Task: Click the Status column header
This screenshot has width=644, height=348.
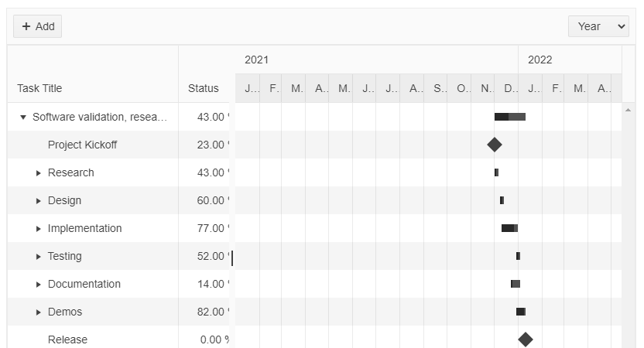Action: (x=203, y=88)
